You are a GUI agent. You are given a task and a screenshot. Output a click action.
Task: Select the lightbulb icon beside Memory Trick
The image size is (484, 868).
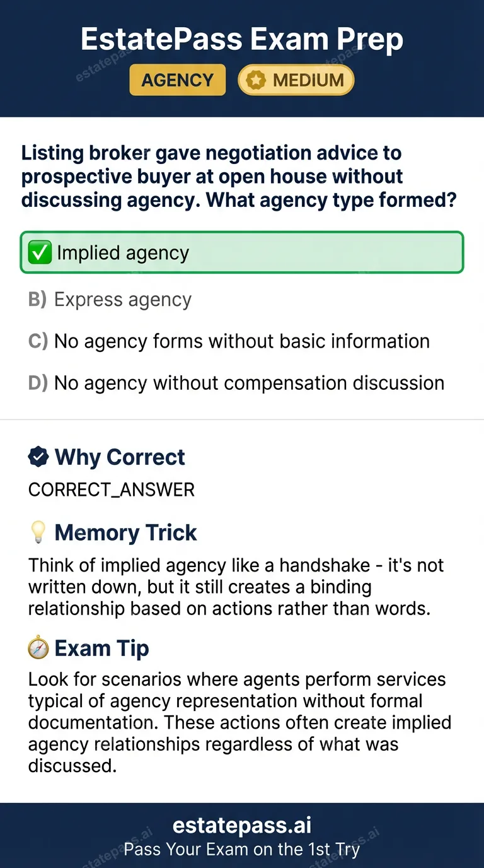coord(38,532)
